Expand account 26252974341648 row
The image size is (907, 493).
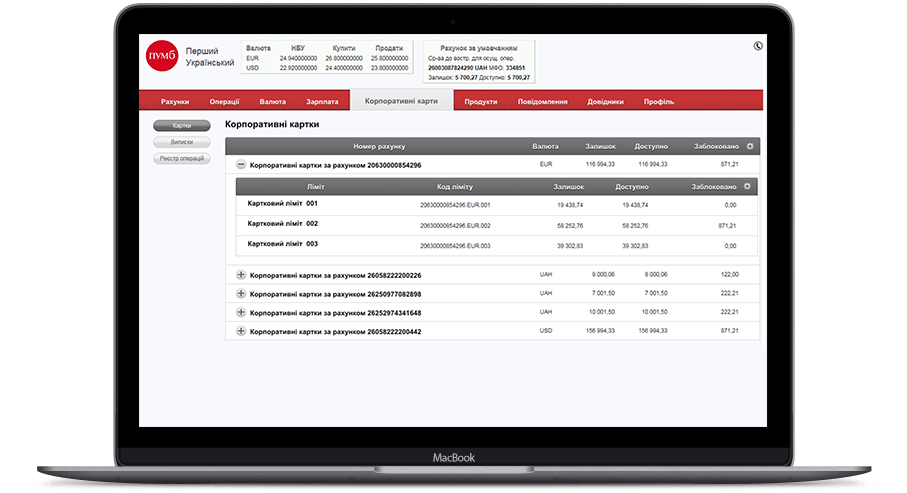coord(241,312)
